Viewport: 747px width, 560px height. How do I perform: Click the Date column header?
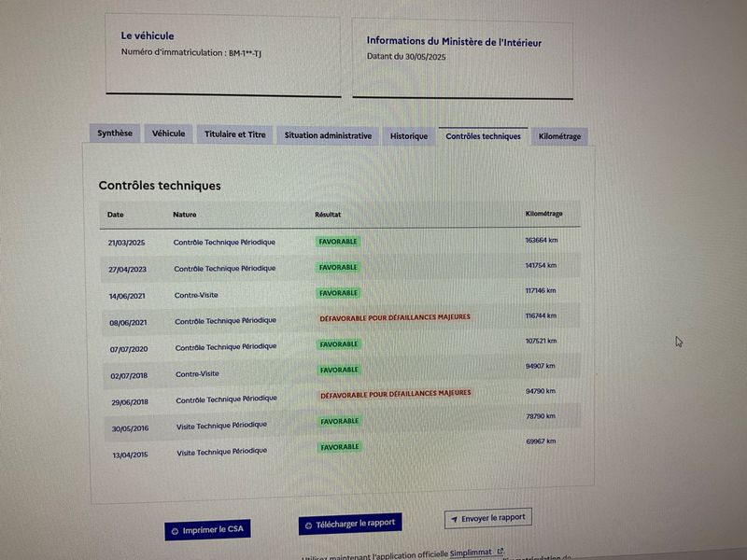115,215
